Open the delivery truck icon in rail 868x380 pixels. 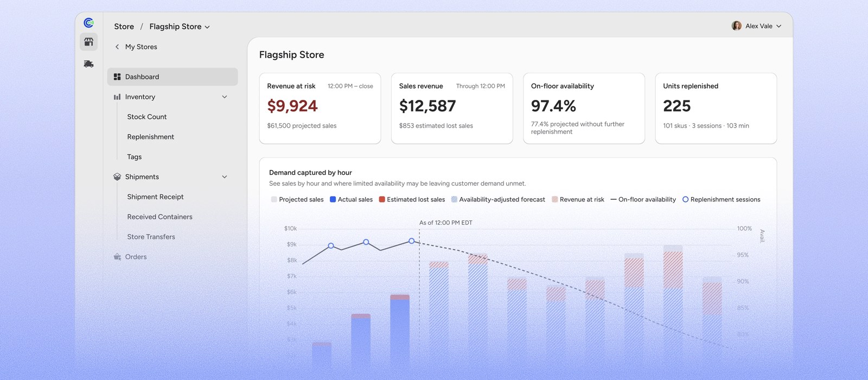coord(88,64)
